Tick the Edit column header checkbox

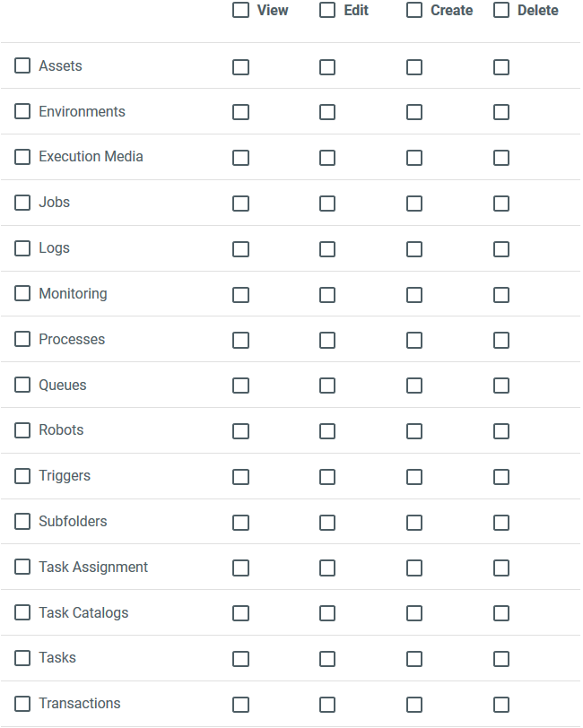[327, 11]
